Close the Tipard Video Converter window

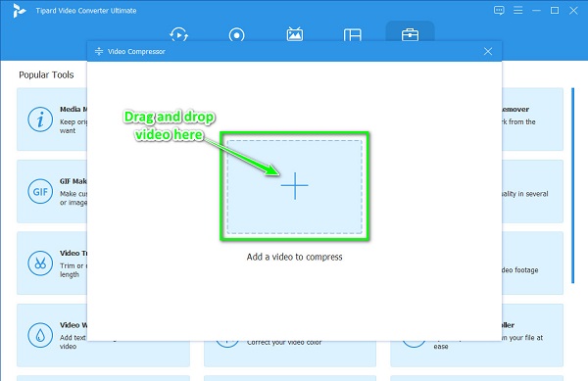pos(573,11)
